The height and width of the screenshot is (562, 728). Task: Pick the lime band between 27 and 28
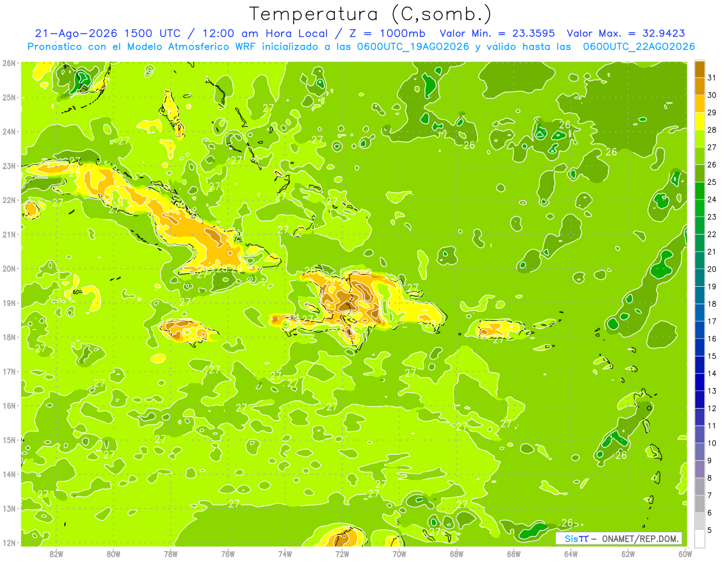pos(699,138)
